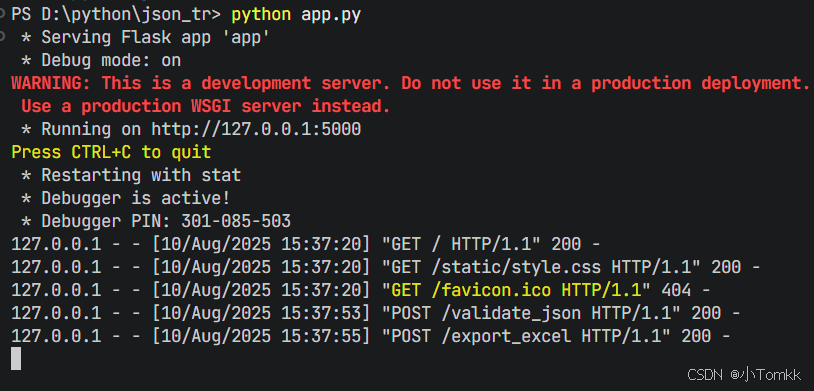Click the http://127.0.0.1:5000 server URL

coord(256,129)
